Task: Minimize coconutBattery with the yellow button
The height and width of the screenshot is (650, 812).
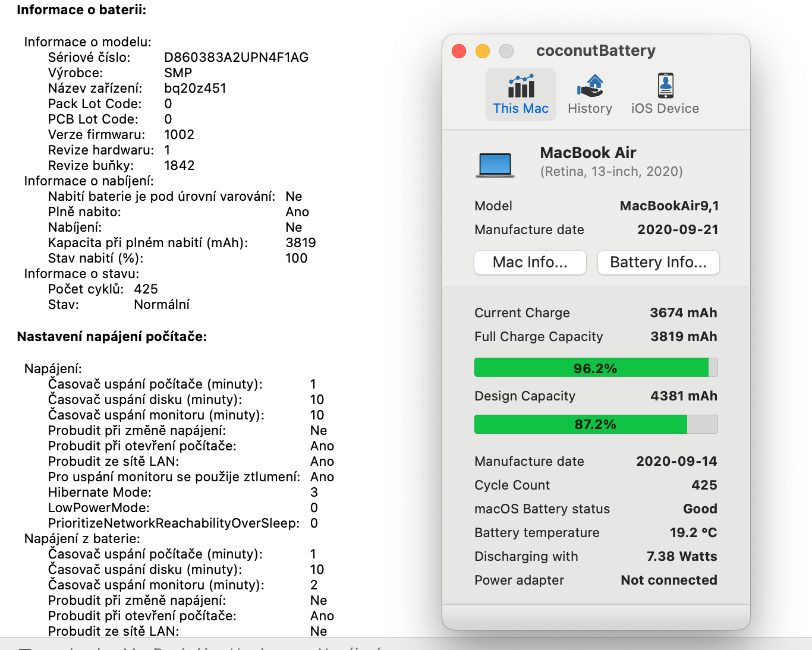Action: 483,51
